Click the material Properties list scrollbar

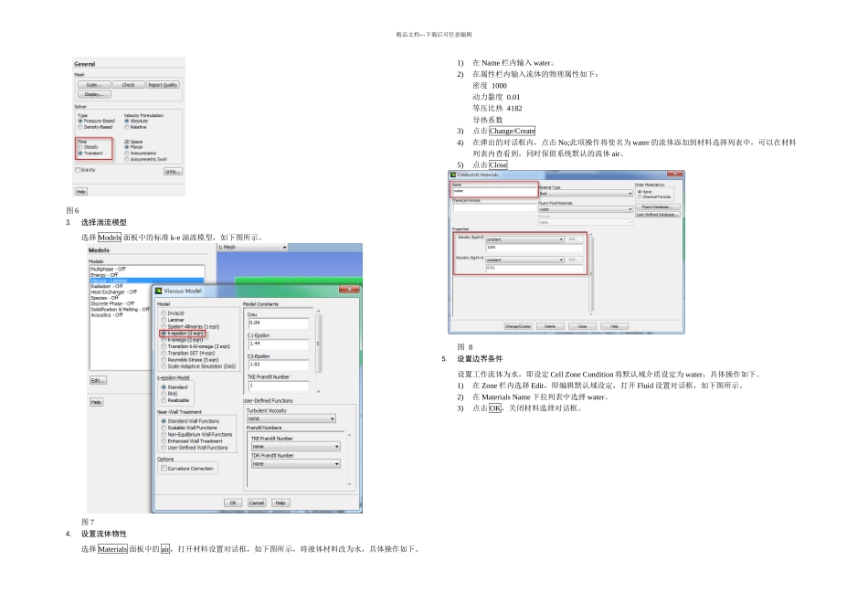tap(591, 274)
